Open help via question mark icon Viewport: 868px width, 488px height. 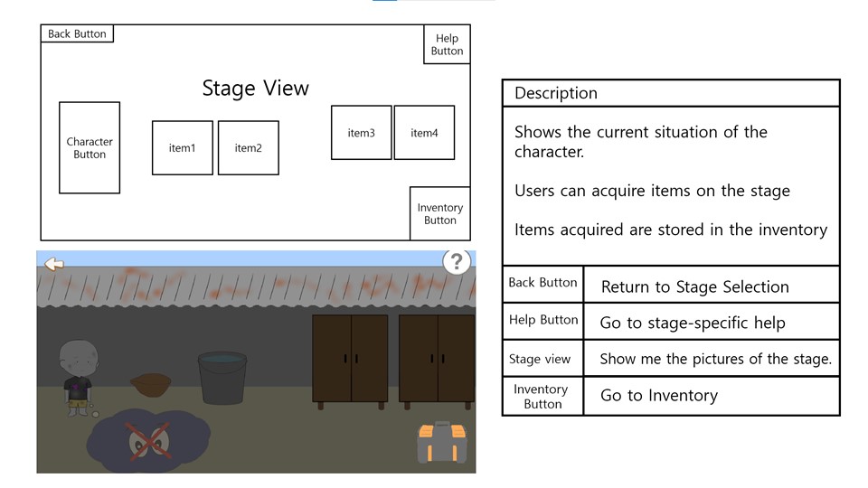click(457, 261)
